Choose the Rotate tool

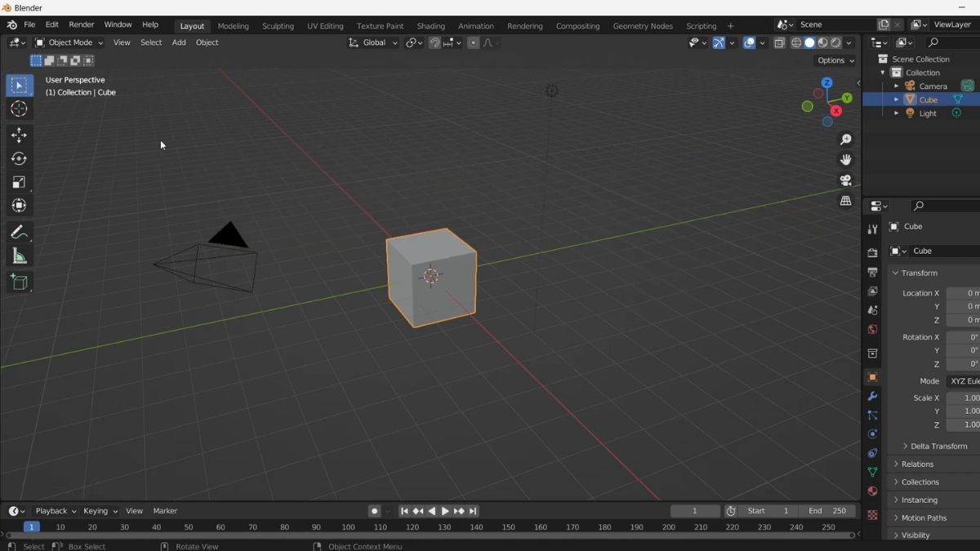20,158
